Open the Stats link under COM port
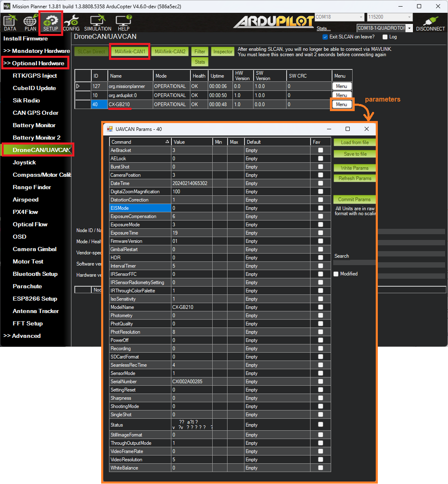This screenshot has height=484, width=448. click(323, 28)
